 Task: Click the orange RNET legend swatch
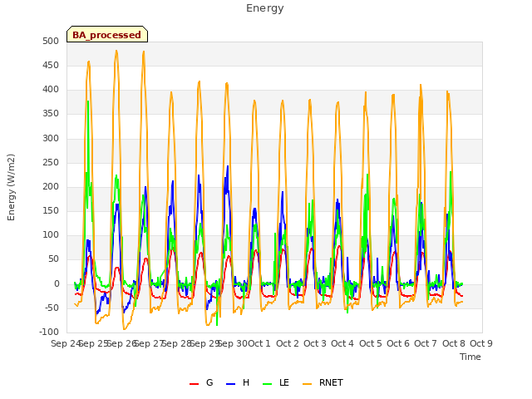307,384
